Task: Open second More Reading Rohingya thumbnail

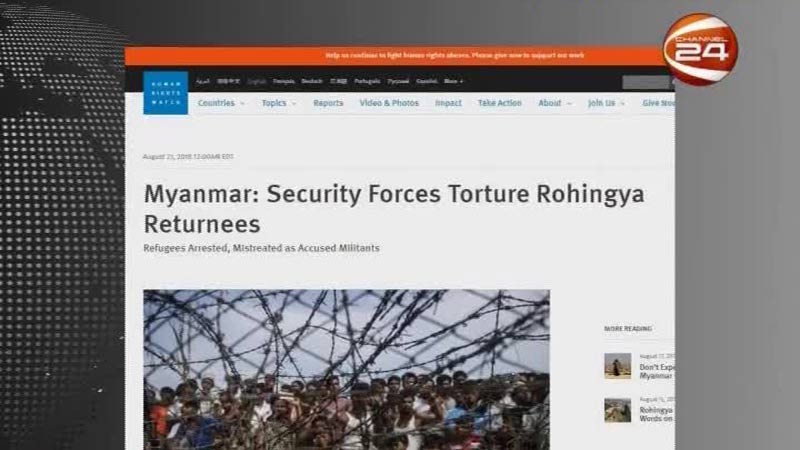Action: tap(617, 410)
